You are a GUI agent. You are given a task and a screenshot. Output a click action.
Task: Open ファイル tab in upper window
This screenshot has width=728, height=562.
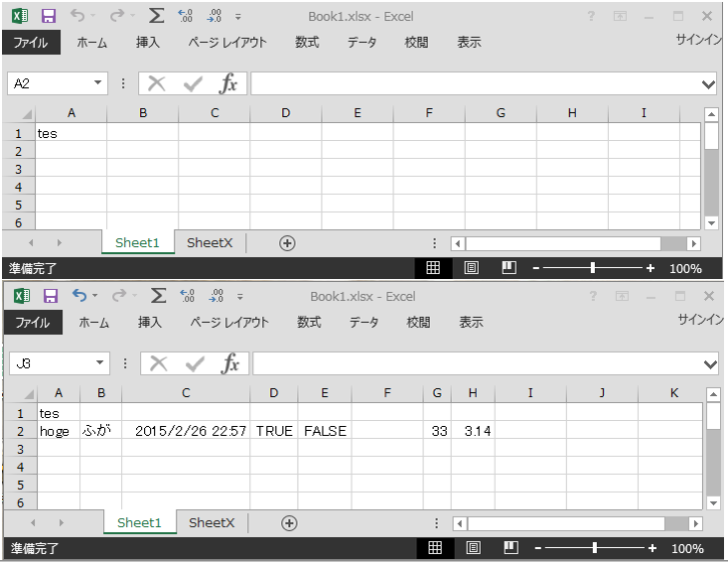click(31, 43)
